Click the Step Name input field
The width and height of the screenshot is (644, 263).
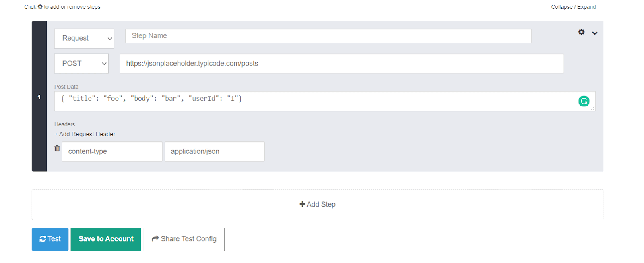pos(328,36)
